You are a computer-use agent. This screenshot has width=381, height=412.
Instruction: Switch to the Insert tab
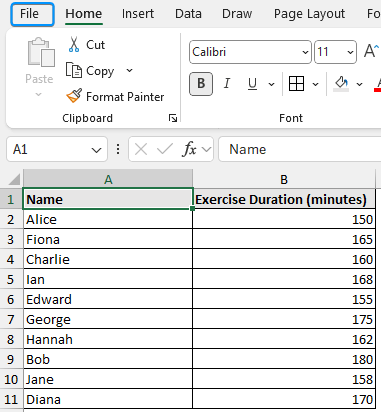[138, 14]
